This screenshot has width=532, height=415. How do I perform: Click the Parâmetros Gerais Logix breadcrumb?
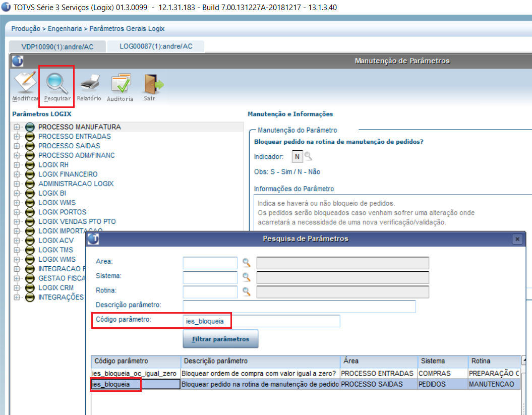127,29
